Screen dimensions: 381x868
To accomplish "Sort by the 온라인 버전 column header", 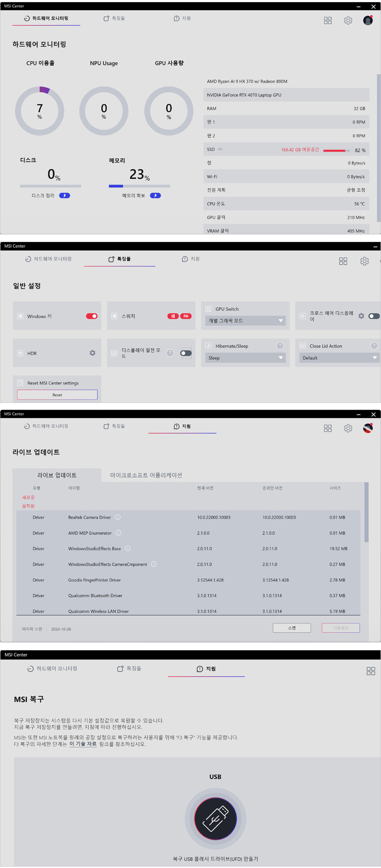I will pos(272,488).
